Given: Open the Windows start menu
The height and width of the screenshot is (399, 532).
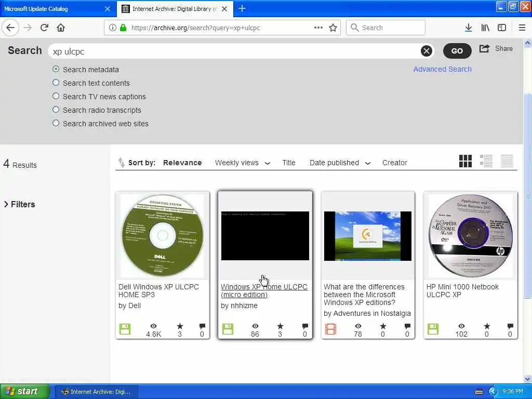Looking at the screenshot, I should [x=24, y=392].
